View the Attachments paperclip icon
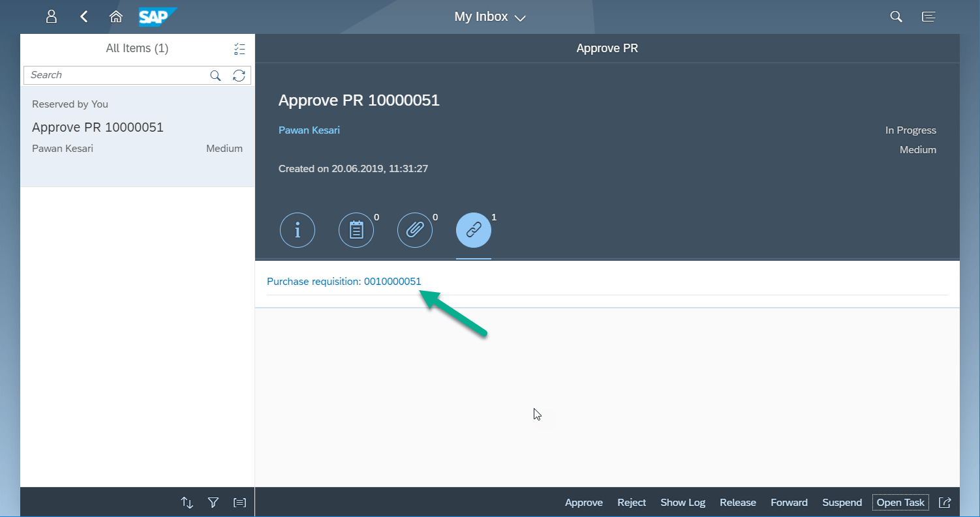Image resolution: width=980 pixels, height=517 pixels. click(x=415, y=230)
